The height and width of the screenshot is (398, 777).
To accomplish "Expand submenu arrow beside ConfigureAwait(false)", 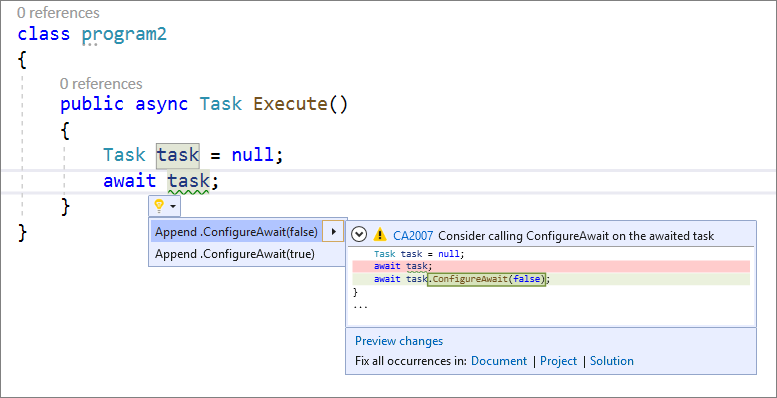I will pyautogui.click(x=333, y=231).
